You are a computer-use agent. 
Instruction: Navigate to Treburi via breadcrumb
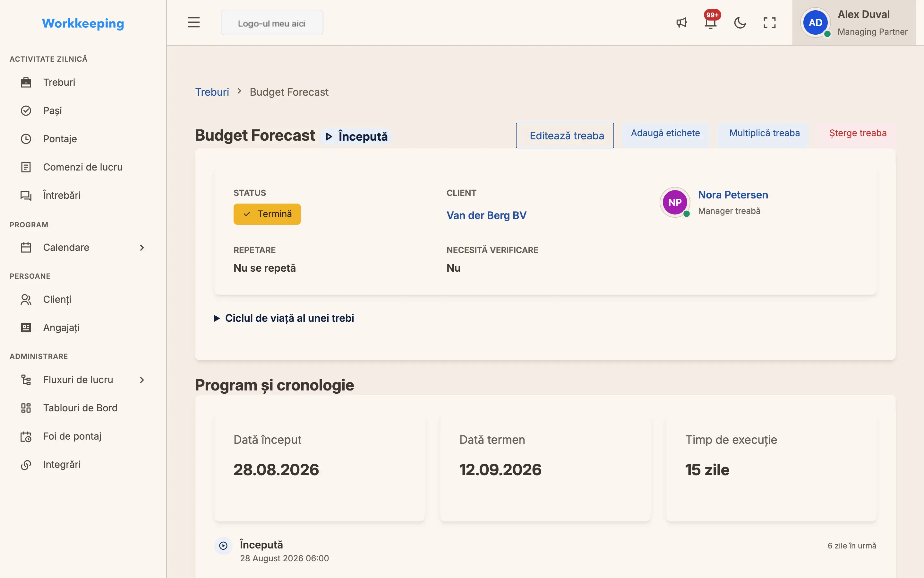pos(212,92)
